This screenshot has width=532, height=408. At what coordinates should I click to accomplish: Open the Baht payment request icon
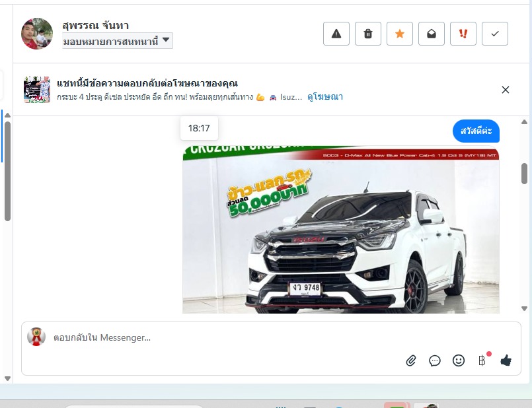[482, 360]
